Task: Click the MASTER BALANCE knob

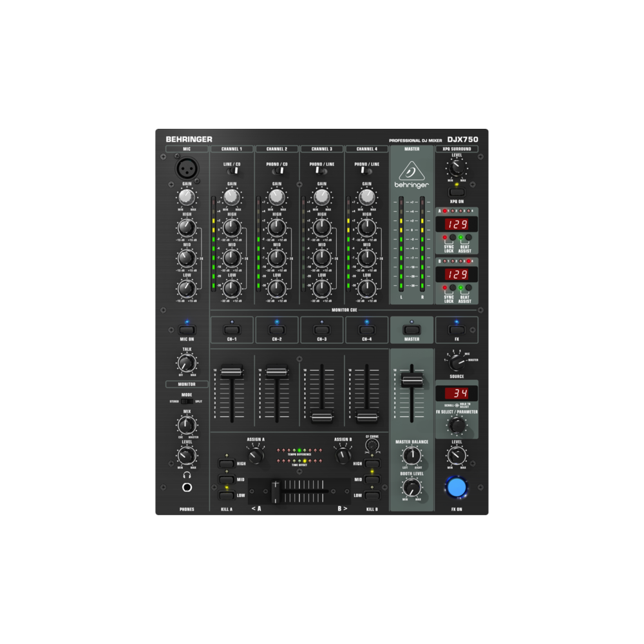Action: pyautogui.click(x=412, y=455)
